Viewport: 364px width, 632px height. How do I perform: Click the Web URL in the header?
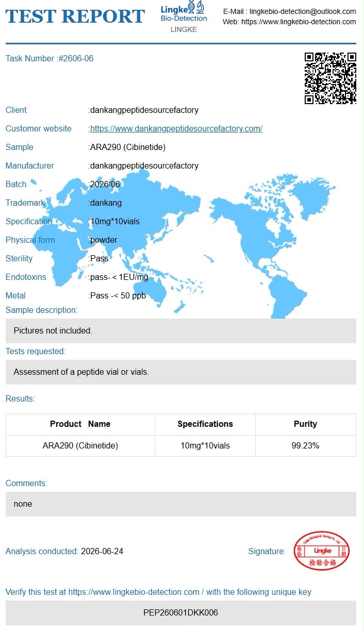coord(299,22)
